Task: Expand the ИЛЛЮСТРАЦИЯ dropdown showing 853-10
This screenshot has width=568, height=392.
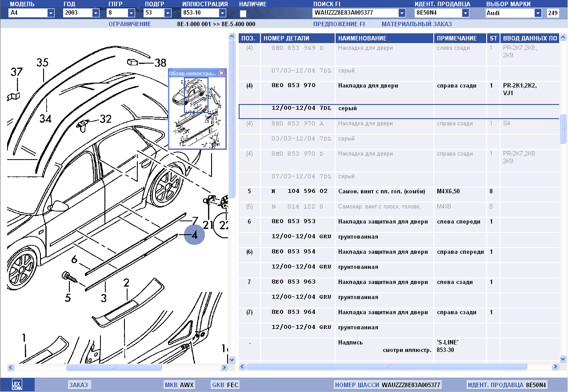Action: pos(222,13)
